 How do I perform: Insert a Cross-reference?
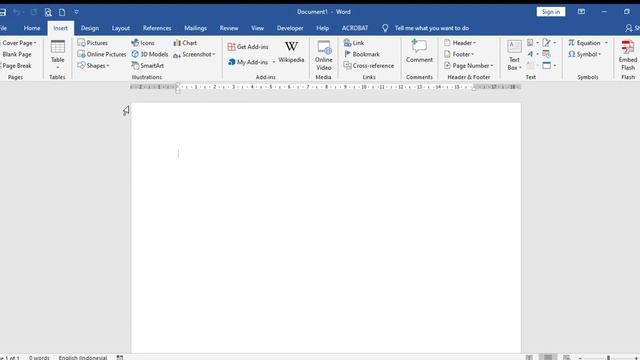click(369, 66)
